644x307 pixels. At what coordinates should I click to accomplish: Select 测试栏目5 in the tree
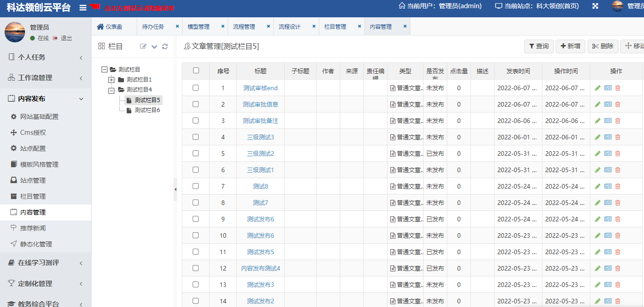pos(147,100)
